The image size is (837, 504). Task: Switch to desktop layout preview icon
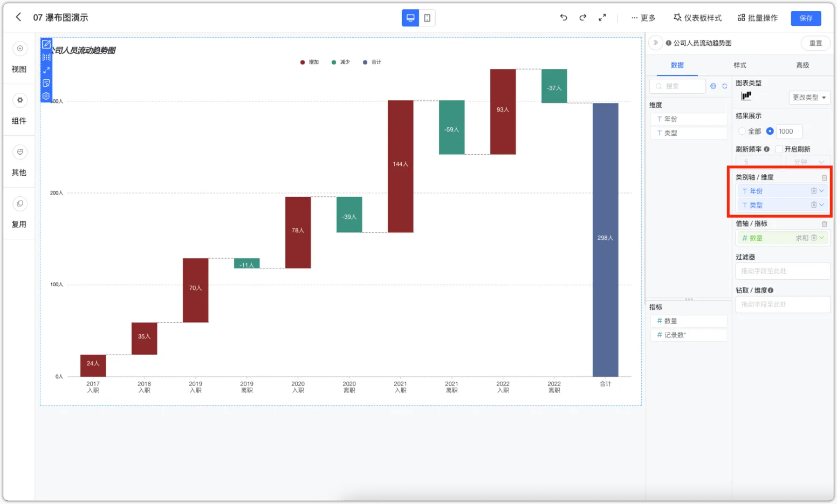tap(410, 18)
